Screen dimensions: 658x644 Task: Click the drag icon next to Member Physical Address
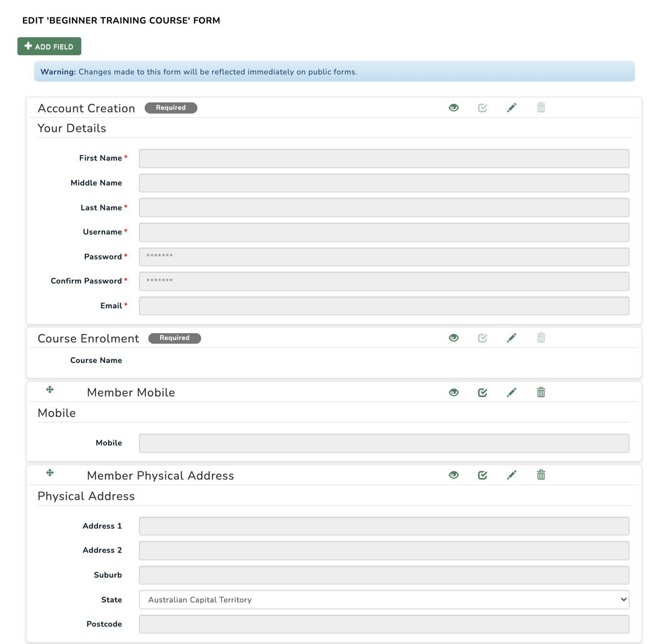(x=49, y=473)
